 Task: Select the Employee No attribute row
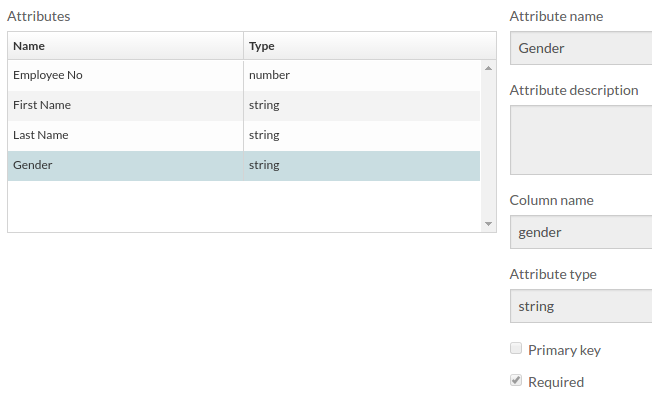pos(244,75)
